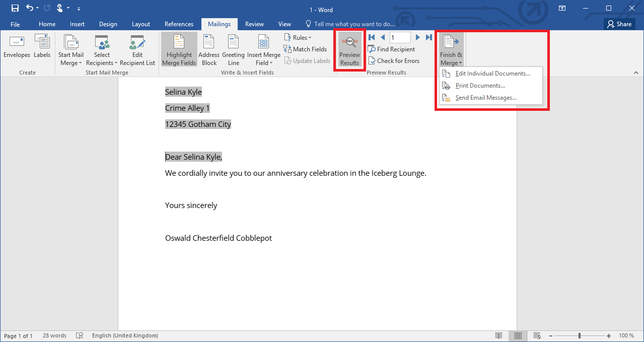
Task: Insert a Greeting Line
Action: 233,50
